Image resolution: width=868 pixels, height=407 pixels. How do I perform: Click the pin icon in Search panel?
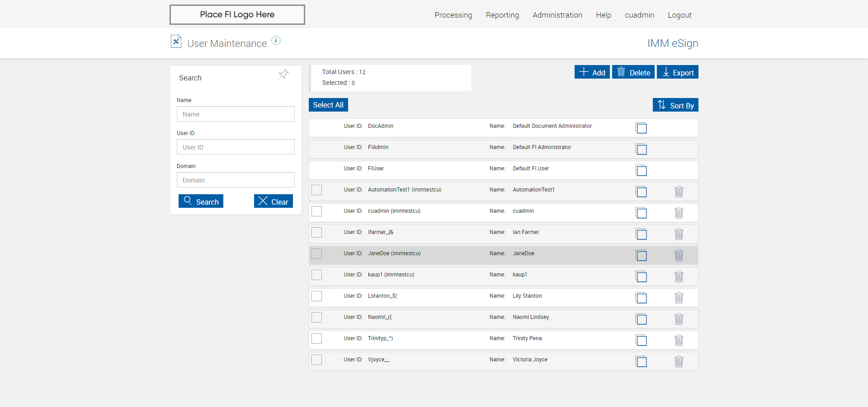click(283, 74)
